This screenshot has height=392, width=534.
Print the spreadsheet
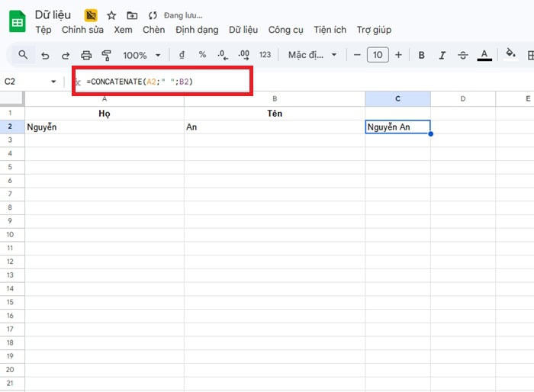coord(86,55)
